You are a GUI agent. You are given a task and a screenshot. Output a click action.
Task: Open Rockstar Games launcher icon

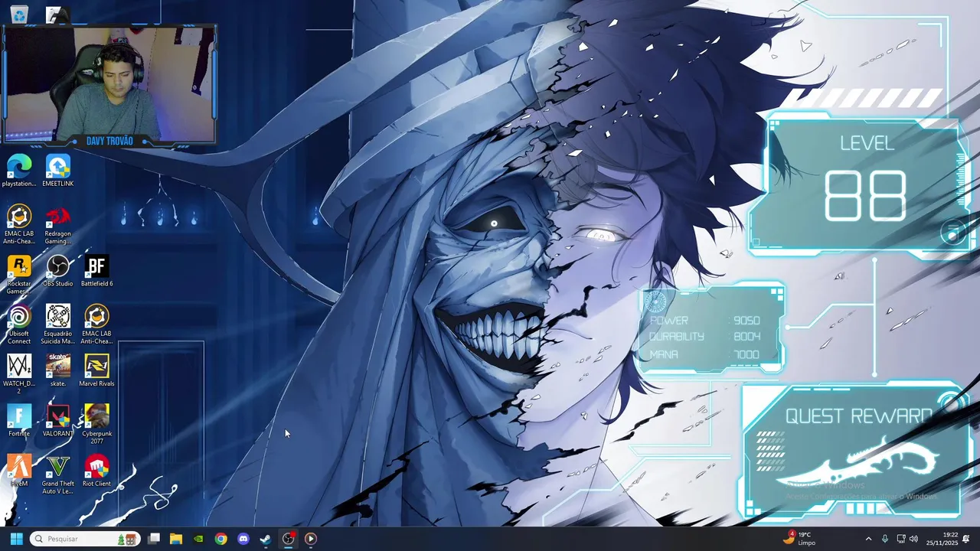click(19, 274)
